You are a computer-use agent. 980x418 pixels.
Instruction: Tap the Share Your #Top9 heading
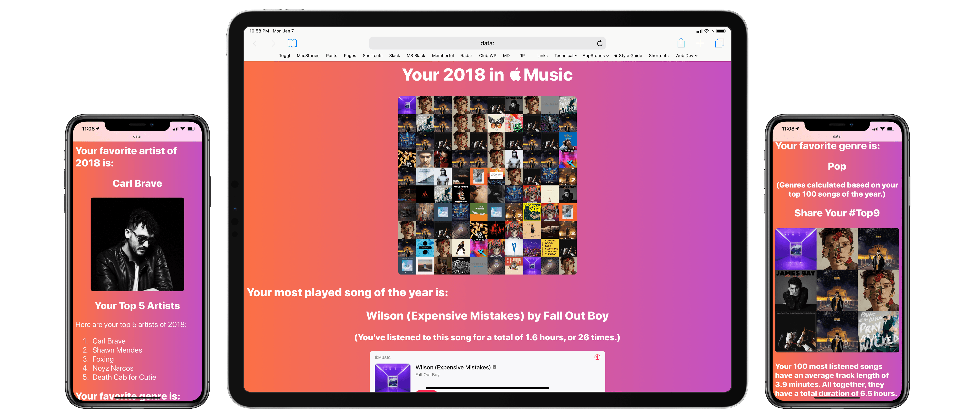[x=837, y=213]
